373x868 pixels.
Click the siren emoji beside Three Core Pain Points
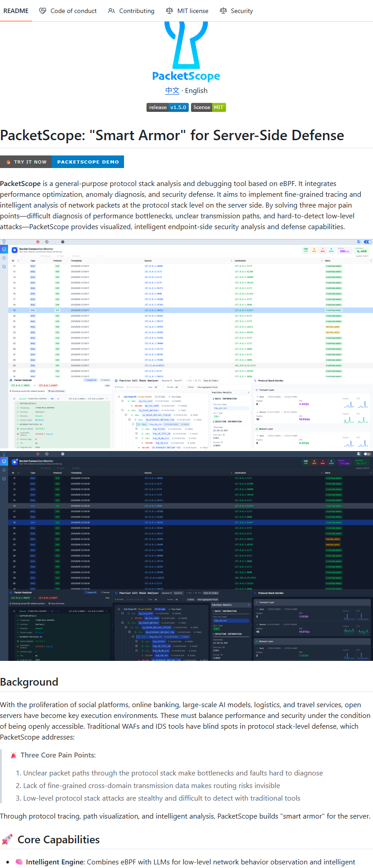coord(13,755)
